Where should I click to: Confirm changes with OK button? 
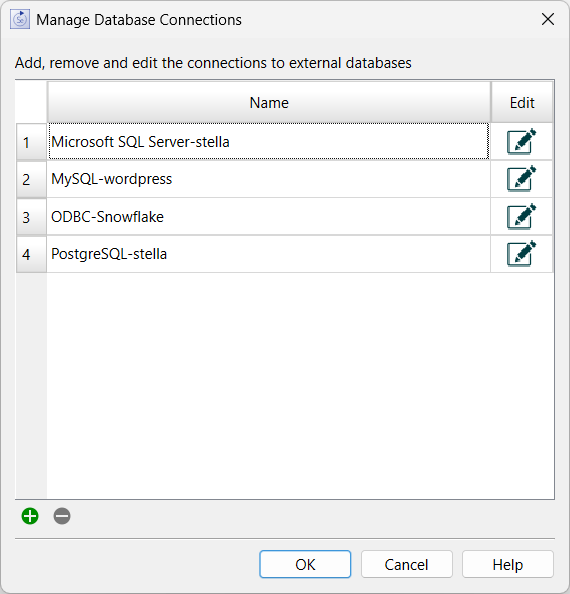pos(305,564)
